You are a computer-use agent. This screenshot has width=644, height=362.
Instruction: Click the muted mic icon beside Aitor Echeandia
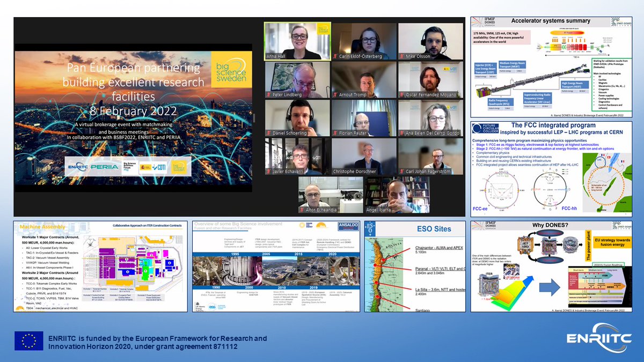coord(302,211)
